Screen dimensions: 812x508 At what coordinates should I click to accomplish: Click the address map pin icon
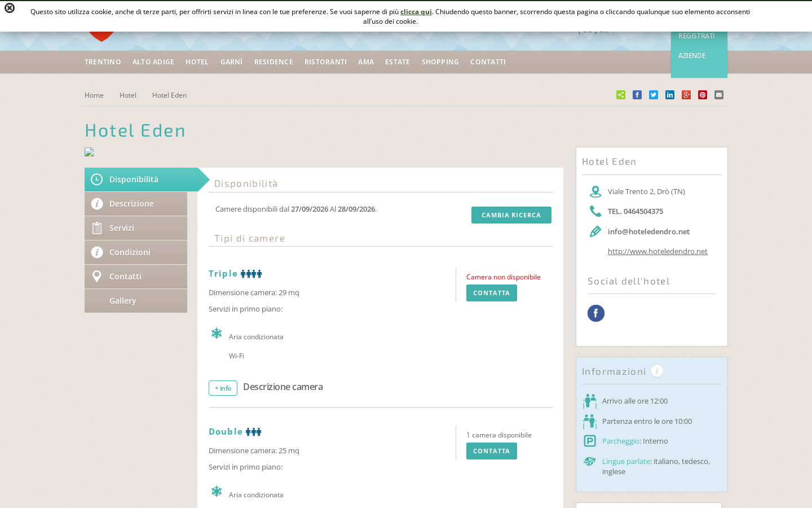(595, 192)
